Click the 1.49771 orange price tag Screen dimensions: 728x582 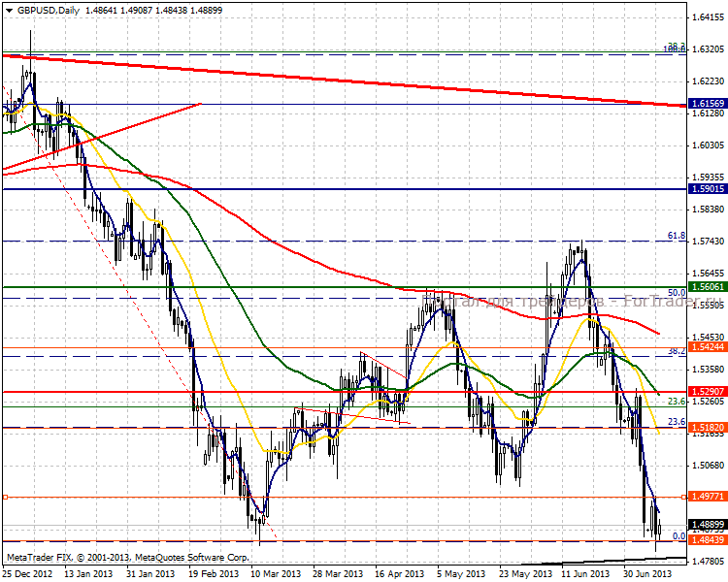706,497
